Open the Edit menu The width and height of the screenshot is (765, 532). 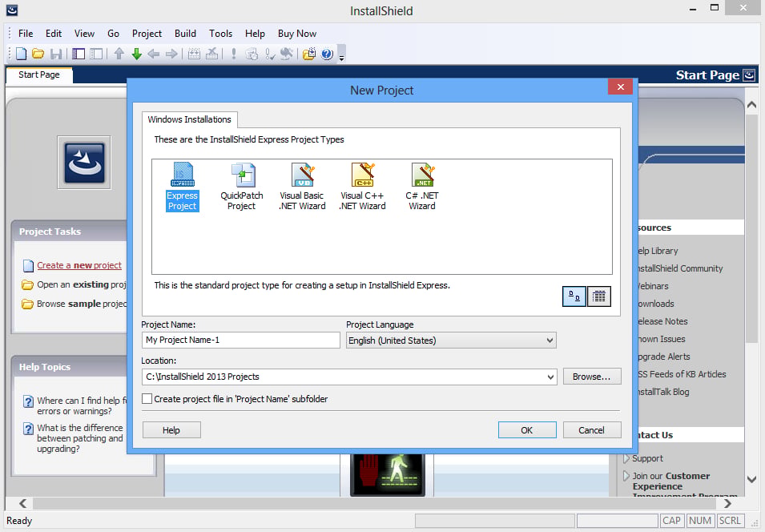click(54, 34)
